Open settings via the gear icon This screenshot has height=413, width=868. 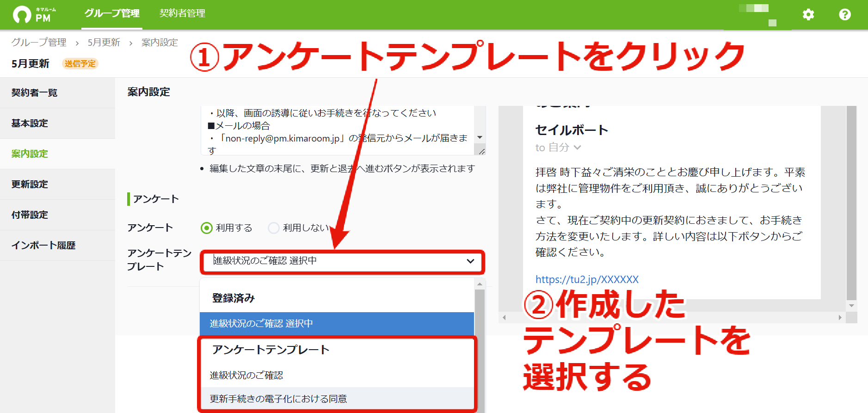(x=808, y=14)
